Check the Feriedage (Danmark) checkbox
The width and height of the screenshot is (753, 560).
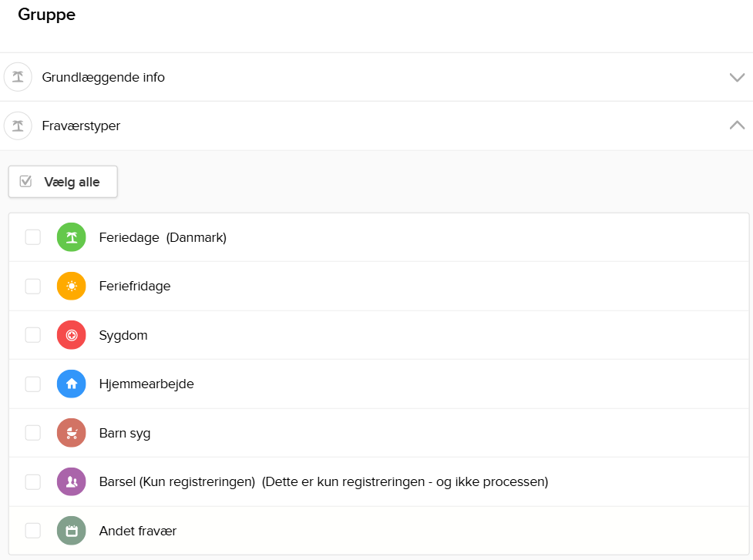click(32, 237)
